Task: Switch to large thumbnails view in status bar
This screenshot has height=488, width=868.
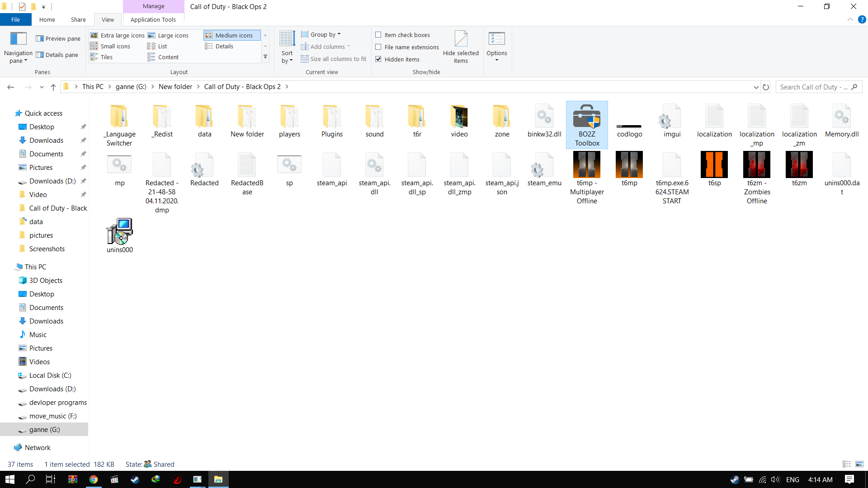Action: pyautogui.click(x=859, y=464)
